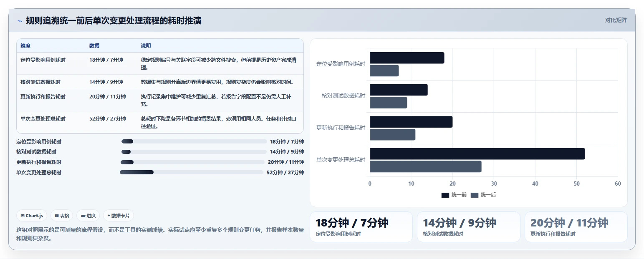Toggle the 统一前 legend swatch
The image size is (644, 259).
[445, 195]
